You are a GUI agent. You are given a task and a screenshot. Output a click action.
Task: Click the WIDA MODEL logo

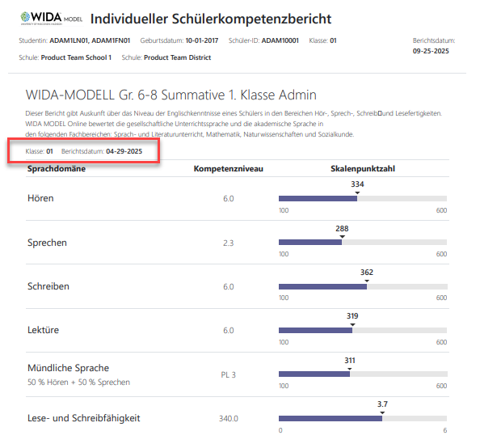coord(52,19)
